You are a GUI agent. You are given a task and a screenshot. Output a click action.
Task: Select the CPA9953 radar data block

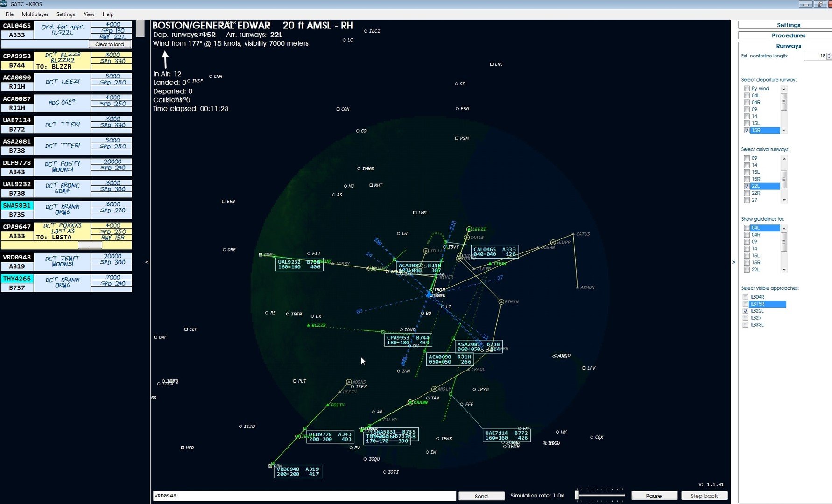tap(408, 340)
